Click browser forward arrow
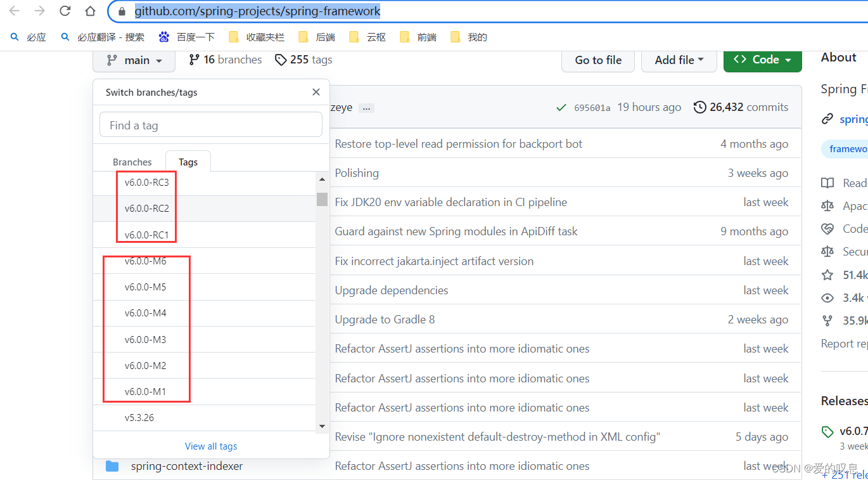 39,11
